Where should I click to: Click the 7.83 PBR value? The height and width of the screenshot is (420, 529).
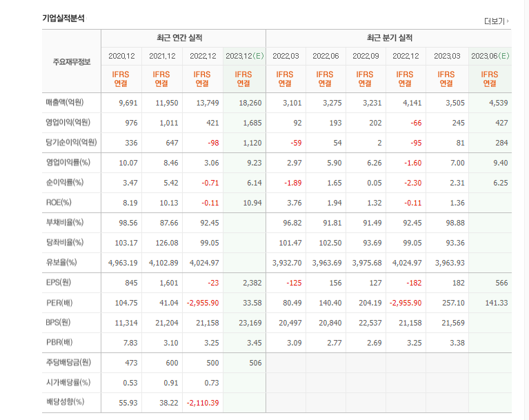pos(130,343)
